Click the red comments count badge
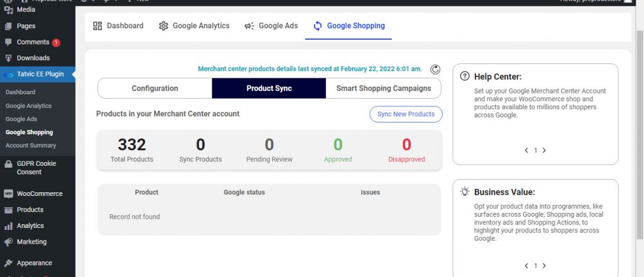The width and height of the screenshot is (644, 277). (x=56, y=42)
